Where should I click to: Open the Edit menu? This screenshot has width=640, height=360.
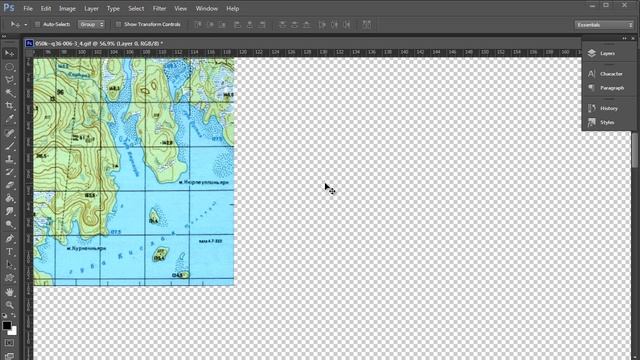tap(46, 9)
